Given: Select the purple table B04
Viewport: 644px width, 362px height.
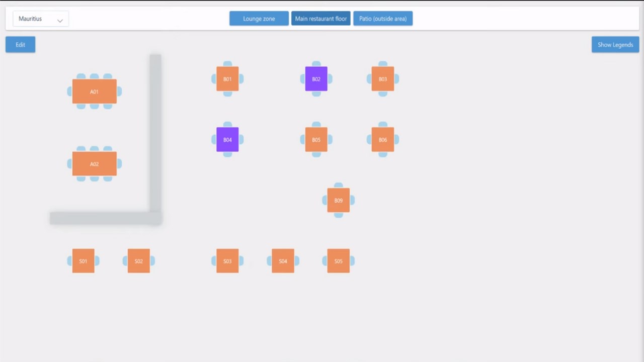Looking at the screenshot, I should point(227,140).
